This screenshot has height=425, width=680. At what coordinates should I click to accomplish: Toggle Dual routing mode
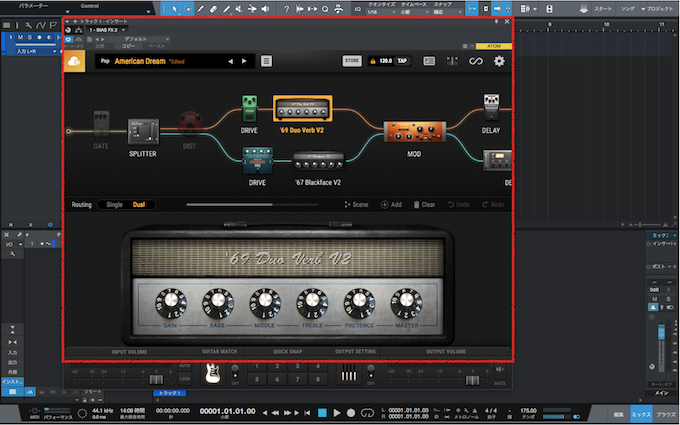tap(139, 205)
